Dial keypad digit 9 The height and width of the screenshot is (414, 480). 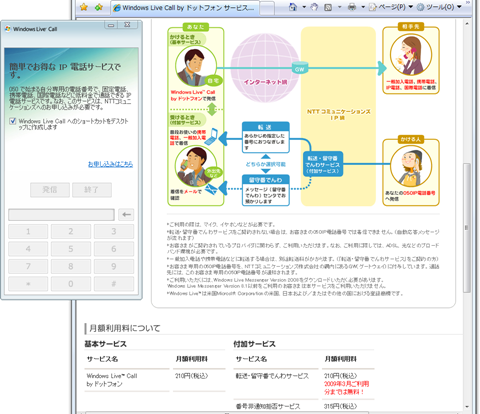pos(114,266)
